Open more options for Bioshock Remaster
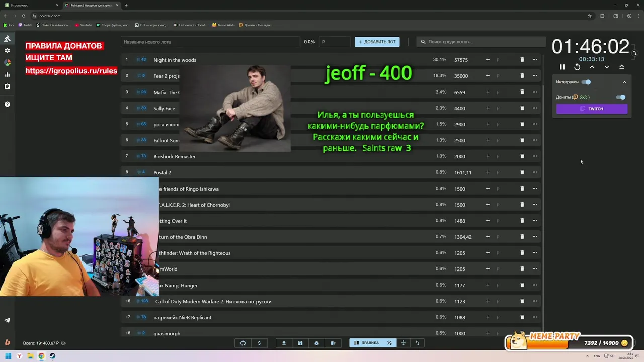Image resolution: width=644 pixels, height=362 pixels. point(535,156)
